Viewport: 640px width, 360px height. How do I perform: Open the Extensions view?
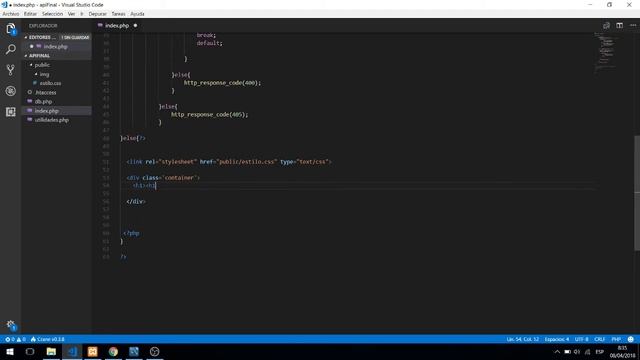[x=11, y=112]
